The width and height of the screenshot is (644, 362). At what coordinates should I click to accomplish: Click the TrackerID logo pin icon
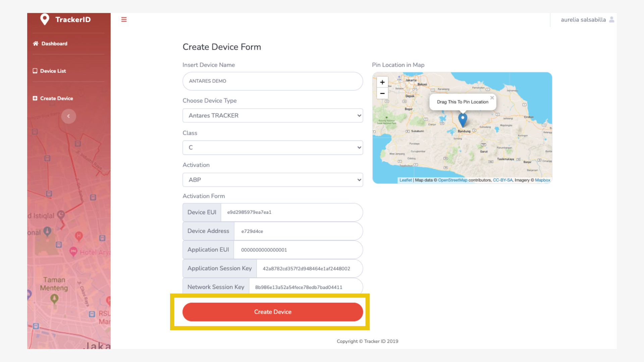click(x=45, y=19)
